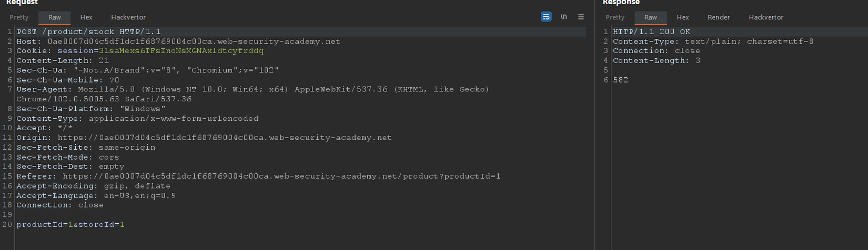Open the Response panel's Hackvertor tab
Screen dimensions: 868x250
coord(766,17)
